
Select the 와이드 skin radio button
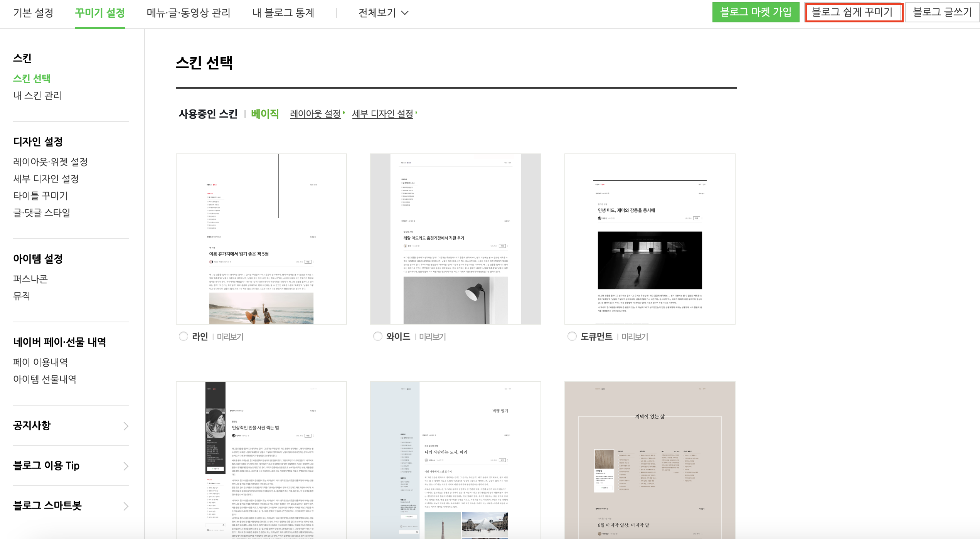[378, 336]
